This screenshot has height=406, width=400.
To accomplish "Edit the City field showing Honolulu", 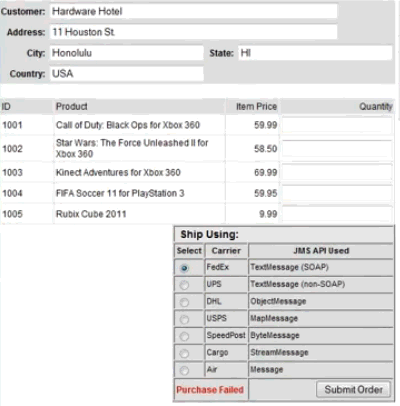I will (127, 53).
